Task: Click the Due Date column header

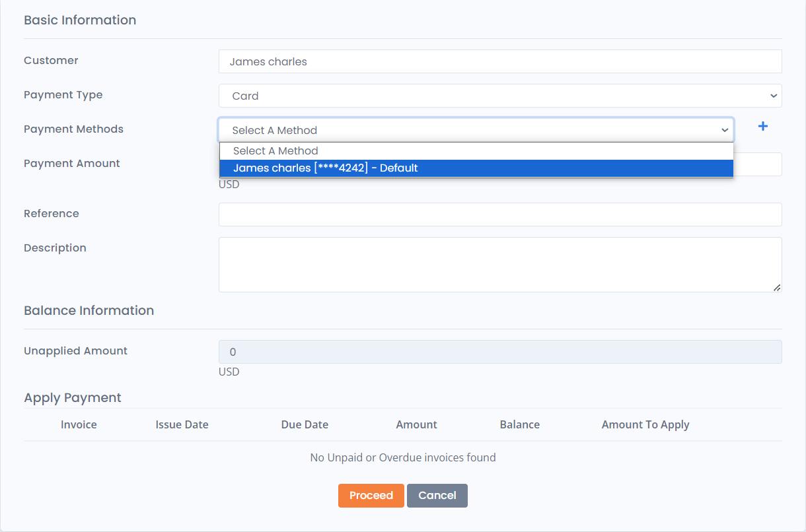Action: (305, 424)
